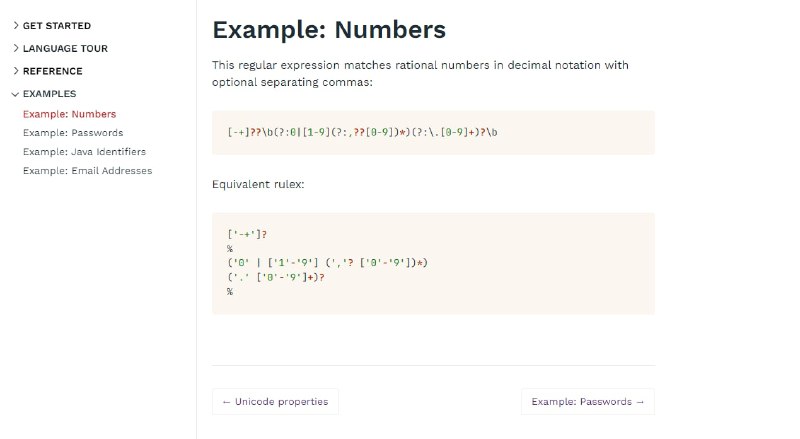The height and width of the screenshot is (439, 800).
Task: Click the intro paragraph about rational numbers
Action: [x=420, y=73]
